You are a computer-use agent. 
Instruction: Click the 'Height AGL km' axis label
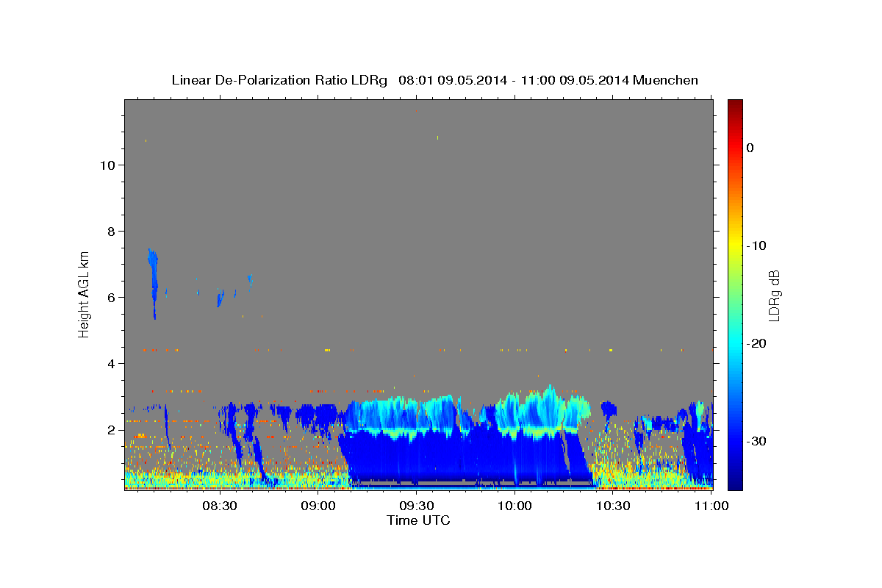[x=84, y=293]
